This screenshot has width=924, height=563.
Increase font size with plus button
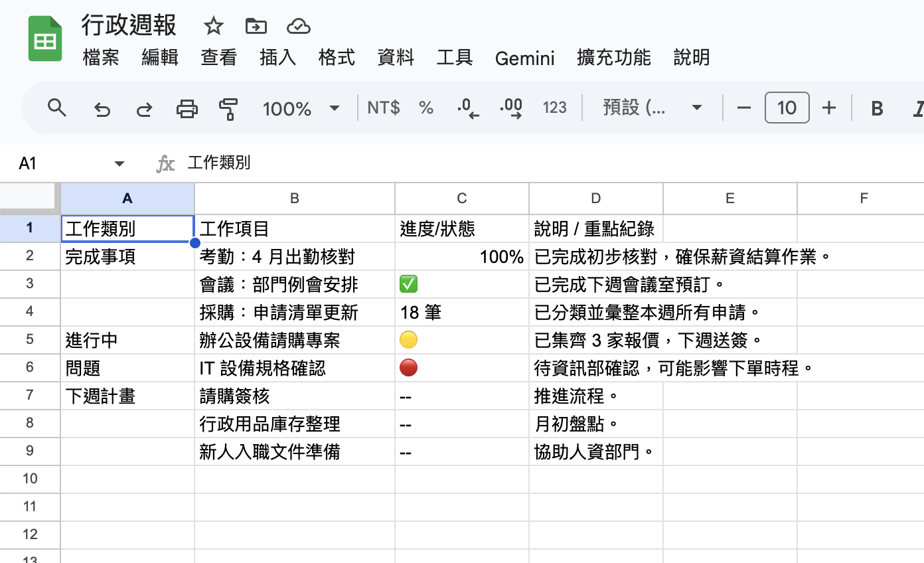point(829,108)
